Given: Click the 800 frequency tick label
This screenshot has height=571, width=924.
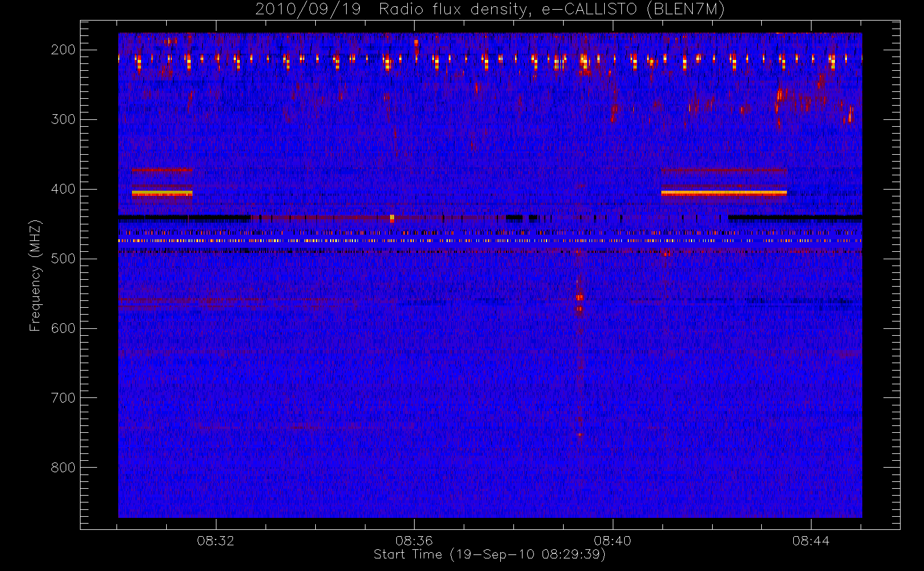Looking at the screenshot, I should (63, 468).
